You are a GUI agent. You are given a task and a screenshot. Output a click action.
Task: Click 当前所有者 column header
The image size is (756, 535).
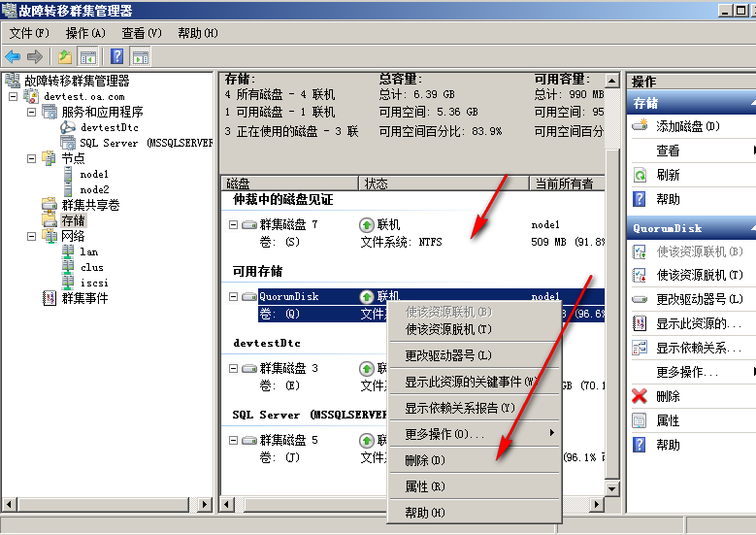coord(568,184)
